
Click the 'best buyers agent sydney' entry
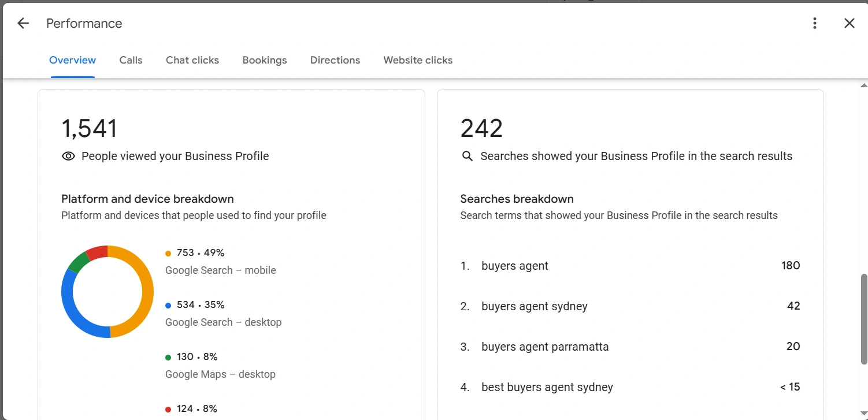547,387
